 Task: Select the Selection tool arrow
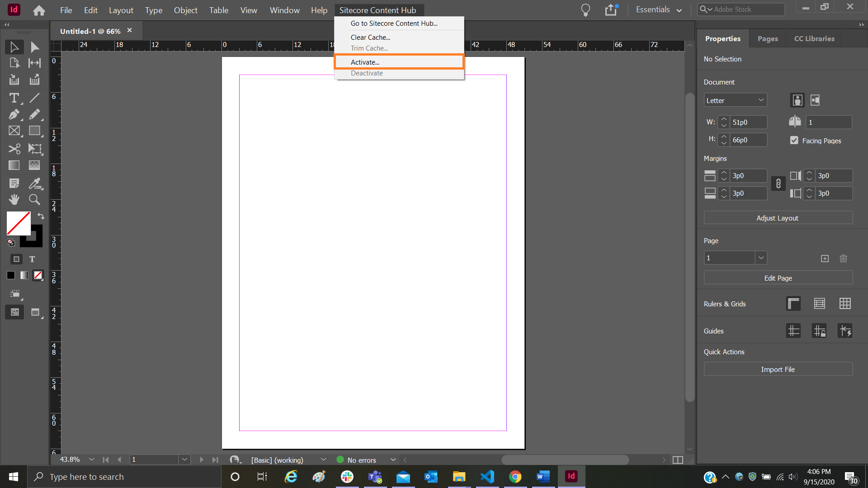(x=14, y=47)
